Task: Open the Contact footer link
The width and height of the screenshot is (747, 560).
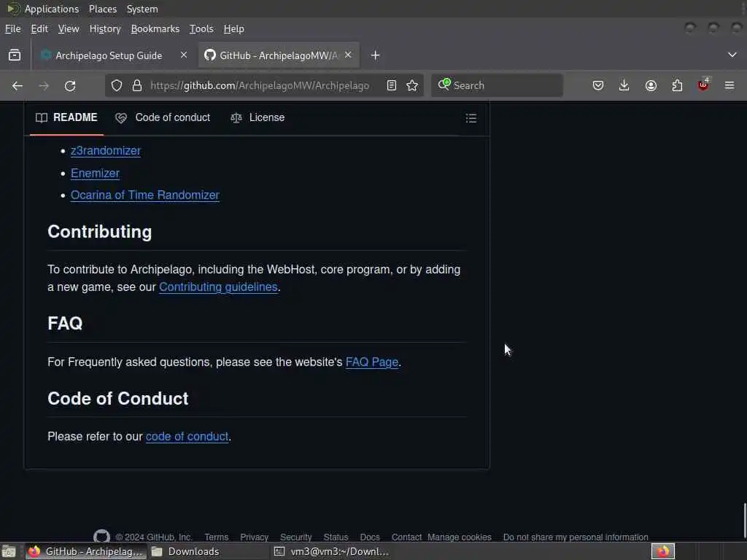Action: [x=406, y=537]
